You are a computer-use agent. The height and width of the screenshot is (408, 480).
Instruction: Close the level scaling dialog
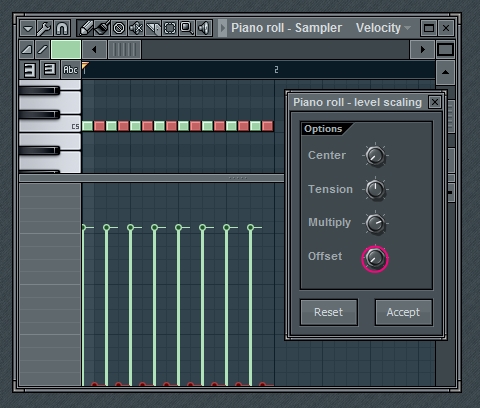point(435,102)
